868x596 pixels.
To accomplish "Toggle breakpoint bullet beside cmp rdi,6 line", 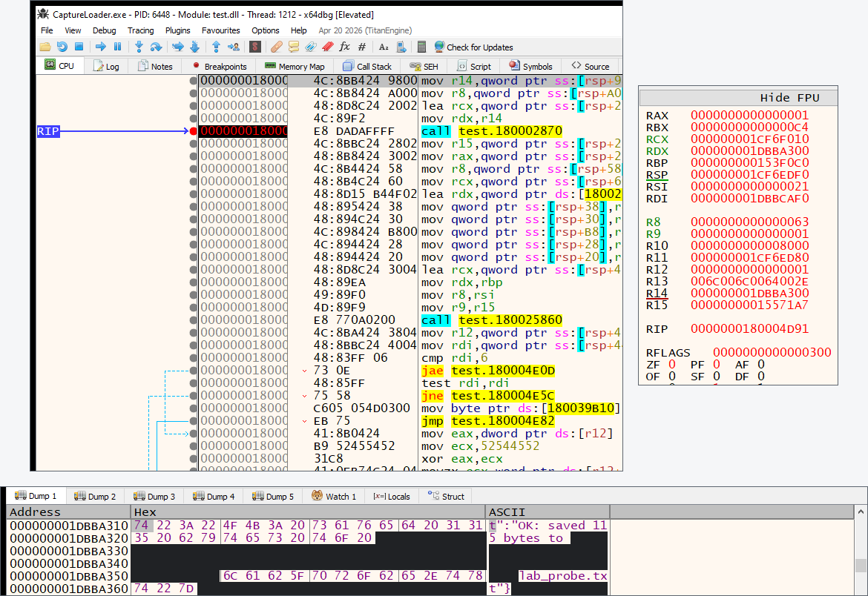I will pyautogui.click(x=193, y=358).
